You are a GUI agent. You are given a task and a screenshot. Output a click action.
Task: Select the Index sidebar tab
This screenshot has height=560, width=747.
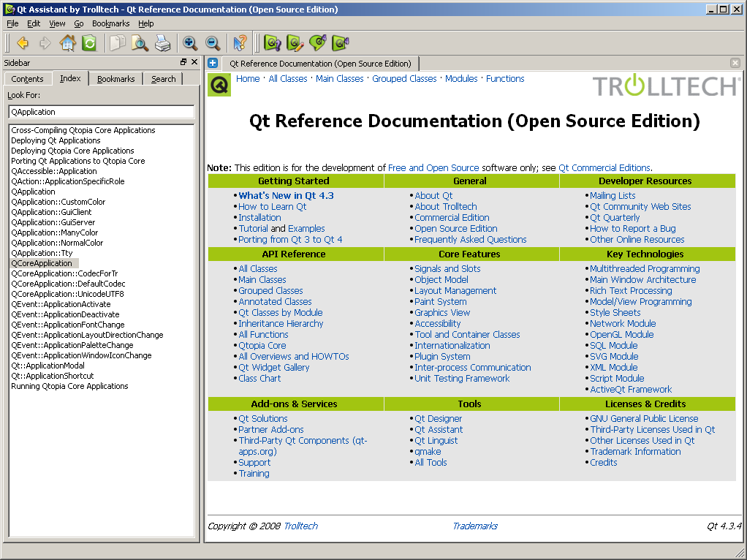point(70,78)
